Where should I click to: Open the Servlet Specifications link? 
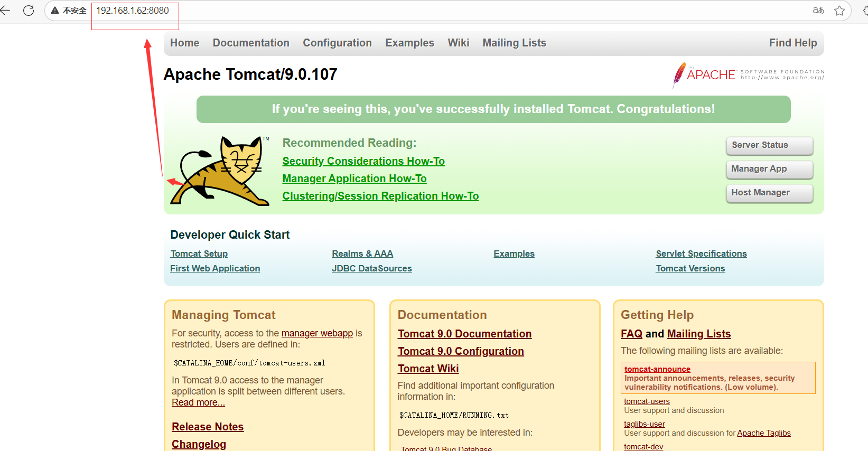tap(701, 253)
